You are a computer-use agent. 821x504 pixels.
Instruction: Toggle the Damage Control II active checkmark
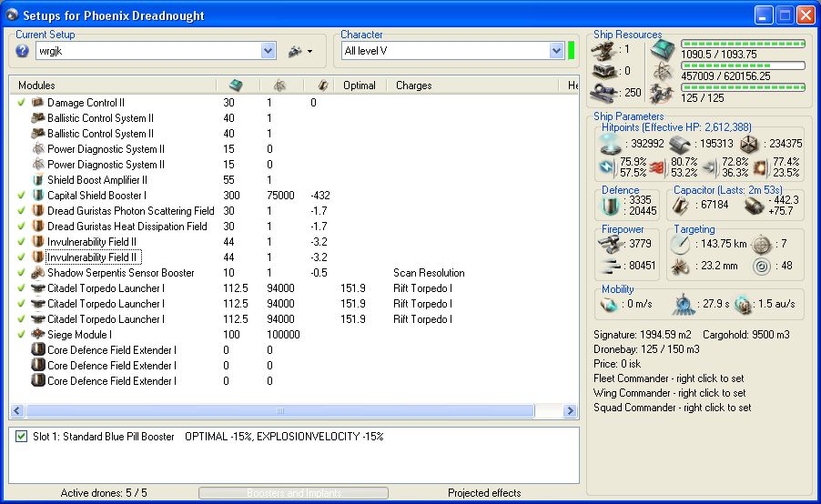[x=21, y=103]
